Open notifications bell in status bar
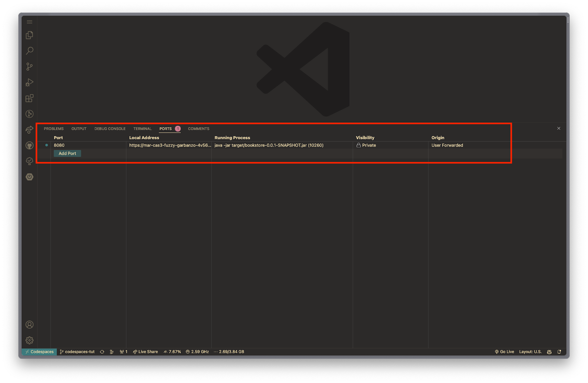Screen dimensions: 588x383 tap(559, 352)
